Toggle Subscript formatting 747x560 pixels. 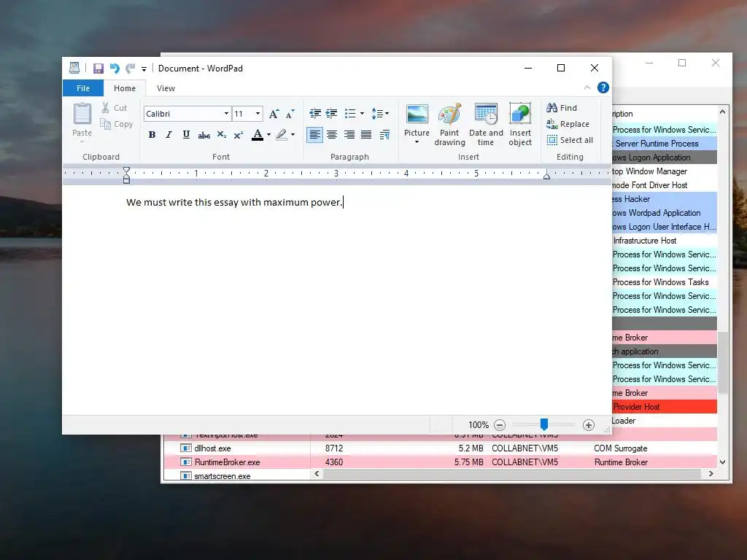click(x=222, y=135)
